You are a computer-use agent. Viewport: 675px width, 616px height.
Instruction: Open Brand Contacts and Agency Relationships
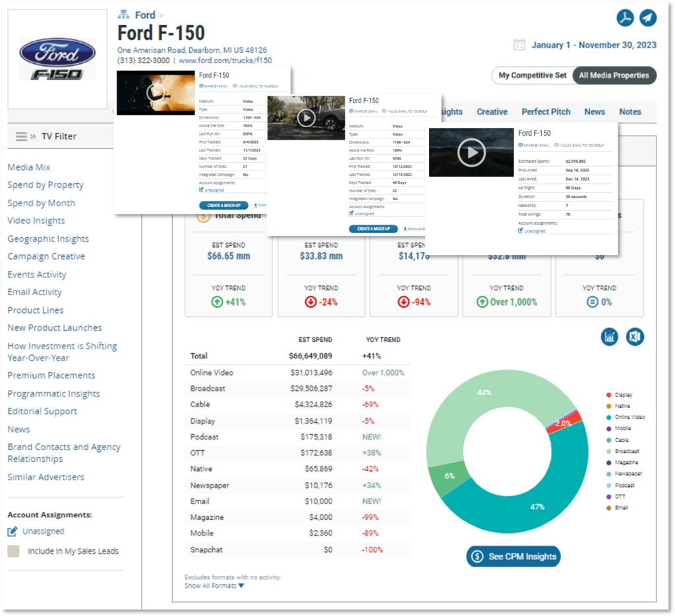tap(64, 453)
